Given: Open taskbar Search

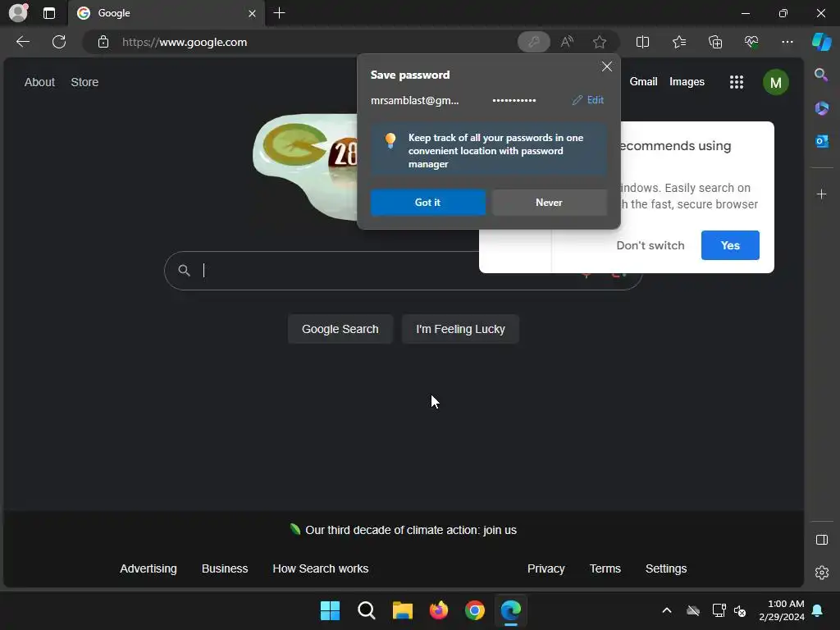Looking at the screenshot, I should click(x=367, y=610).
